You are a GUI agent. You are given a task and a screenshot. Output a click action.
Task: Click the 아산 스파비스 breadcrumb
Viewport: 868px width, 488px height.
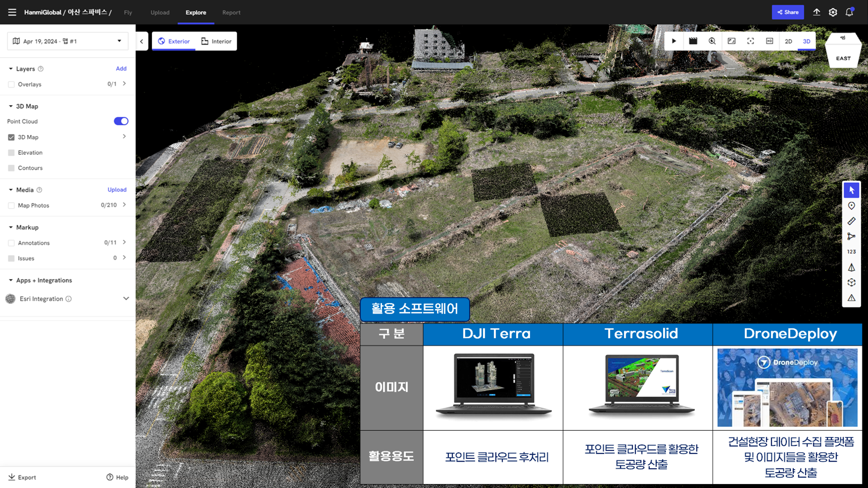(x=87, y=12)
